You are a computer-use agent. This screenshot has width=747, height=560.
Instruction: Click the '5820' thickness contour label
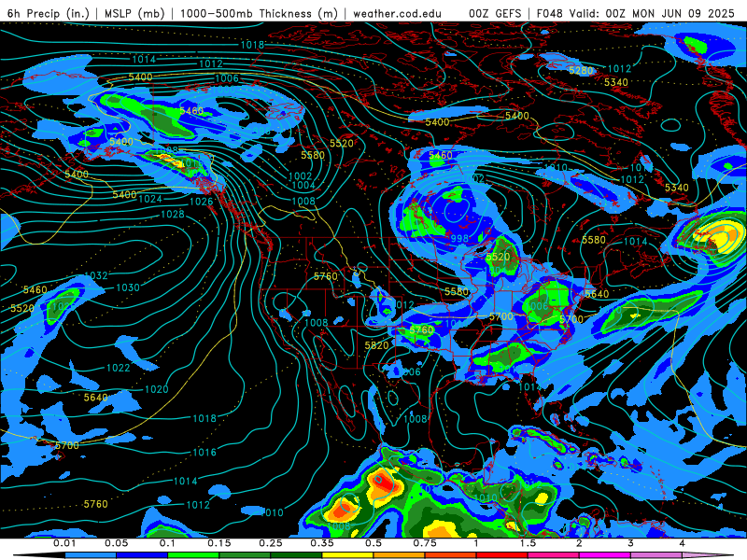377,345
